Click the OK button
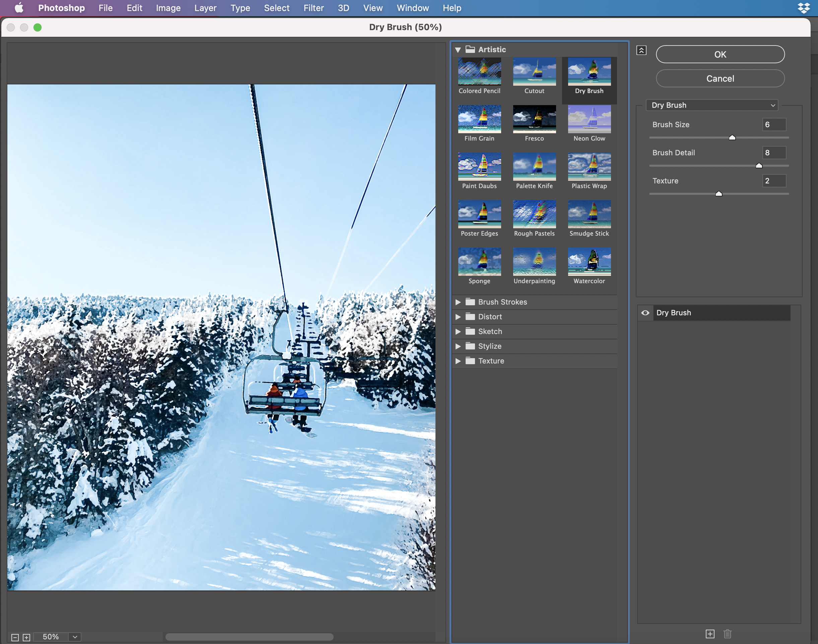 coord(720,54)
